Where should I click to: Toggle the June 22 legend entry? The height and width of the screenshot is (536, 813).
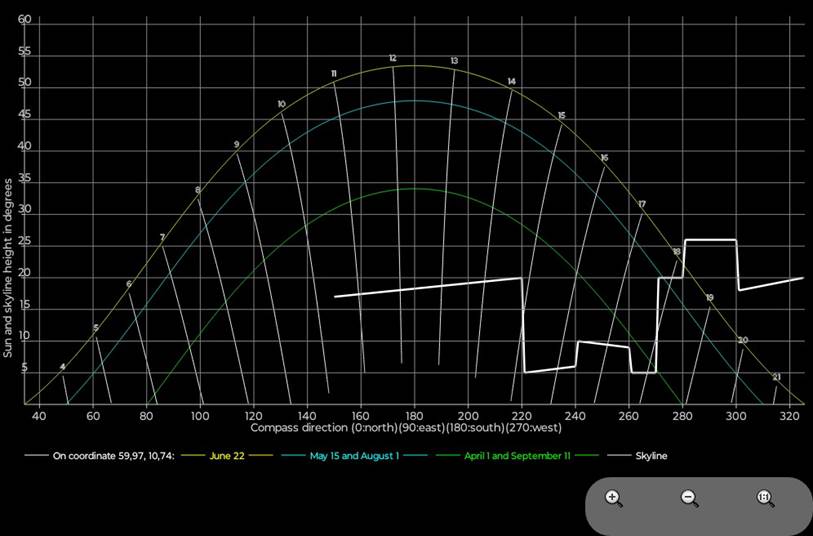(x=229, y=456)
